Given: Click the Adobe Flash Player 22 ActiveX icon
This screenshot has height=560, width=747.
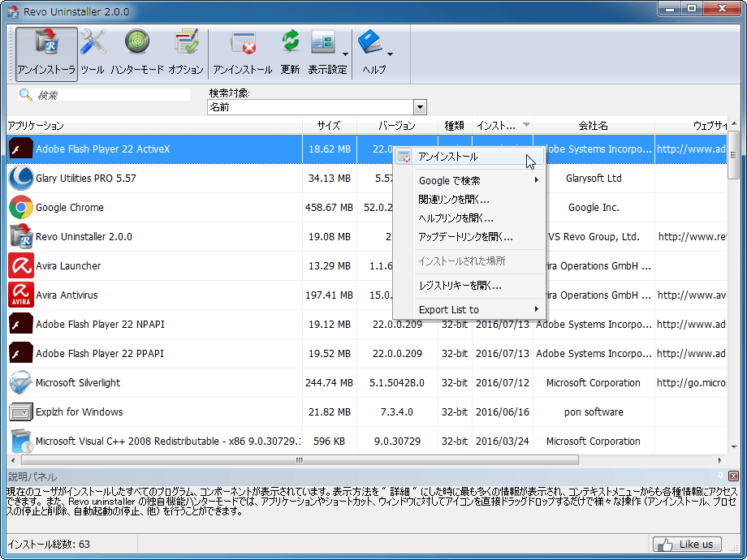Looking at the screenshot, I should pyautogui.click(x=21, y=149).
